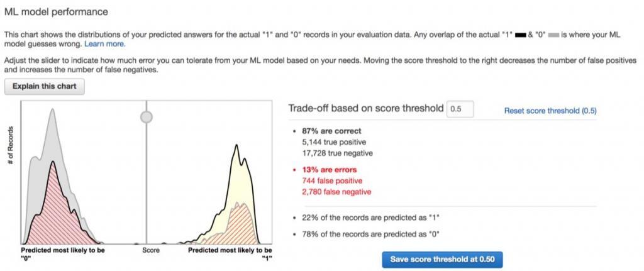This screenshot has width=644, height=271.
Task: Select the "87% are correct" text
Action: [x=332, y=131]
